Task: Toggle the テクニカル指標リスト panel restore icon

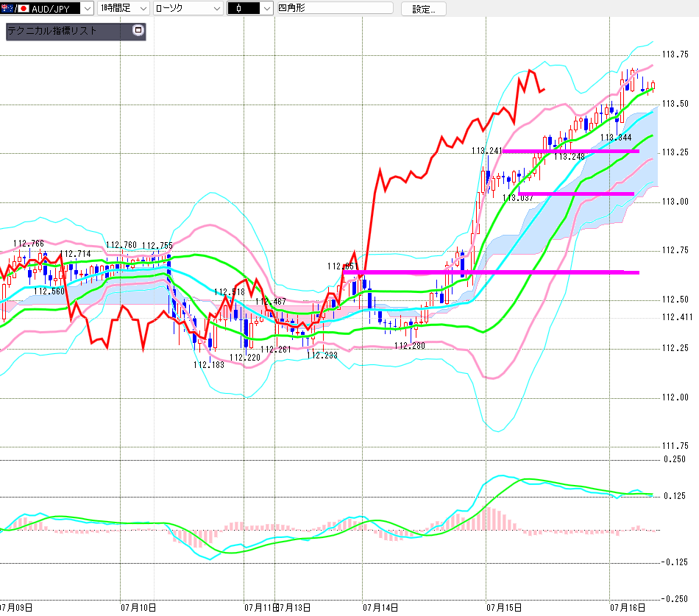Action: click(x=138, y=30)
